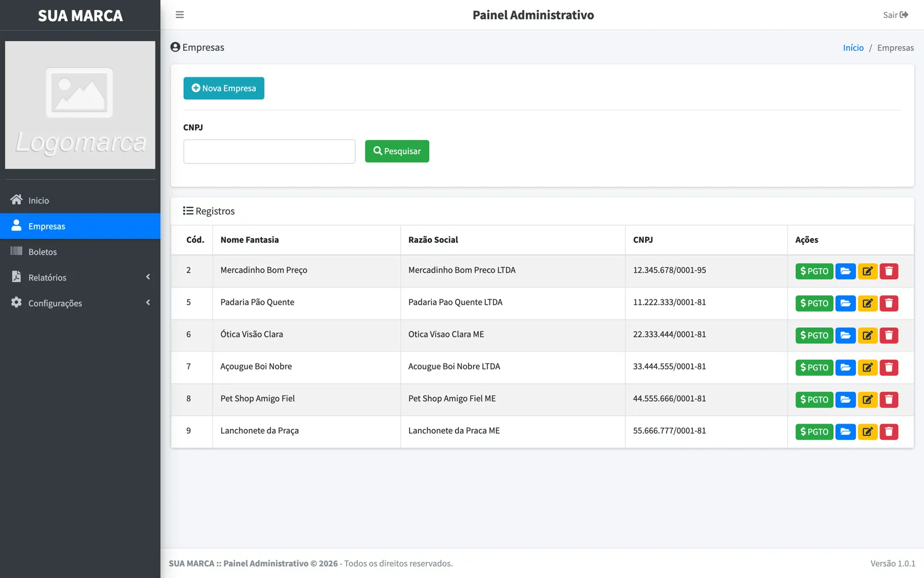
Task: Click PGTO for Ótica Visão Clara
Action: coord(814,335)
